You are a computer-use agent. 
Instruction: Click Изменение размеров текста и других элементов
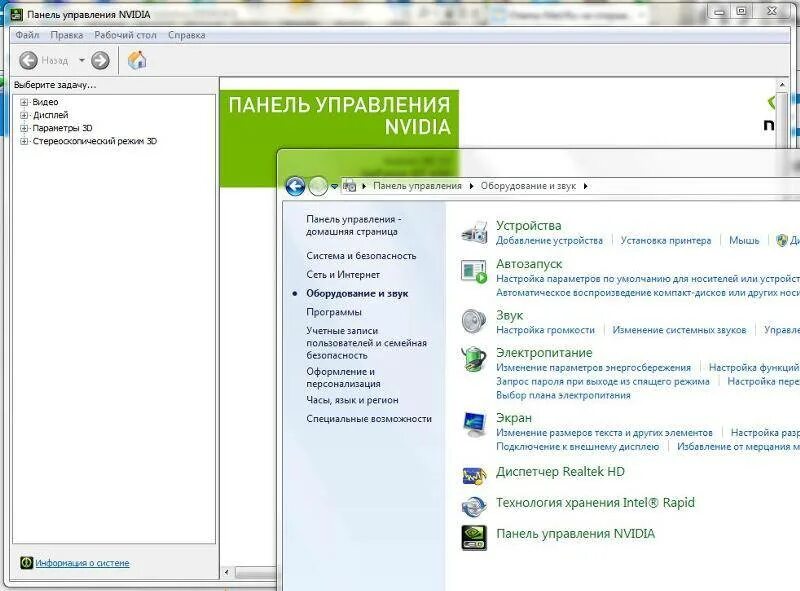tap(604, 433)
